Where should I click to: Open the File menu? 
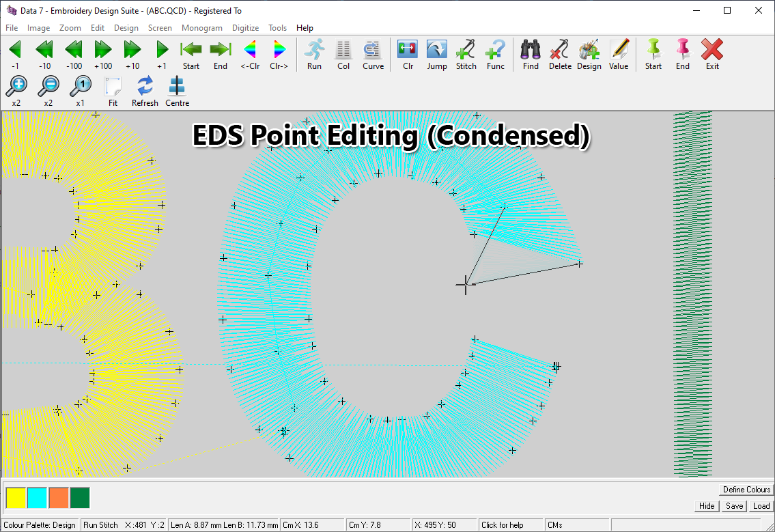(12, 28)
